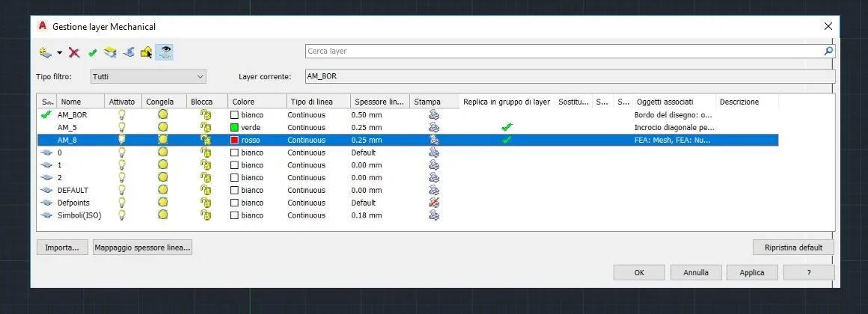Toggle the light bulb for AM_BOR
Screen dimensions: 868x314
click(122, 114)
